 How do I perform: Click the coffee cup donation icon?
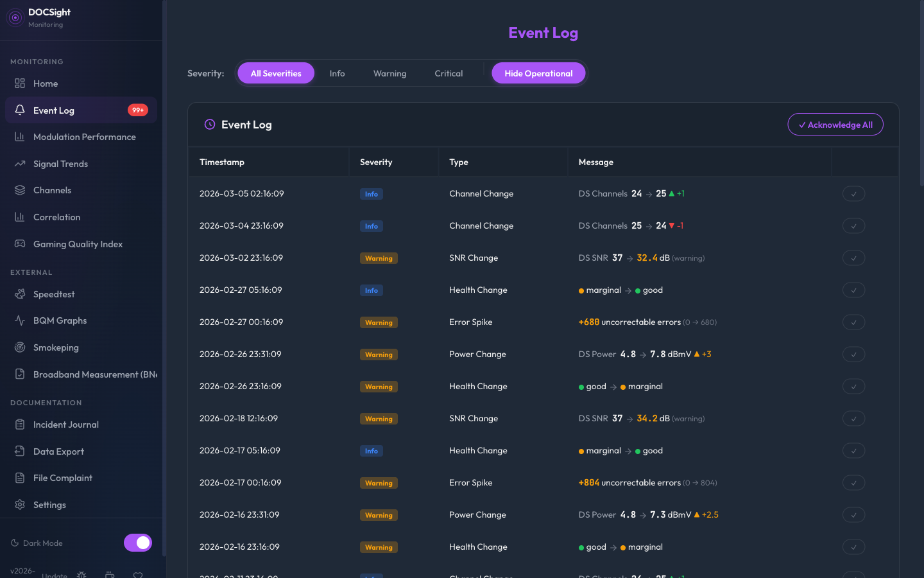[110, 575]
